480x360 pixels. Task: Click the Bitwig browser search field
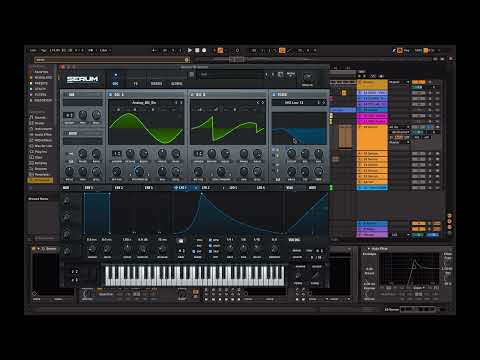(112, 60)
